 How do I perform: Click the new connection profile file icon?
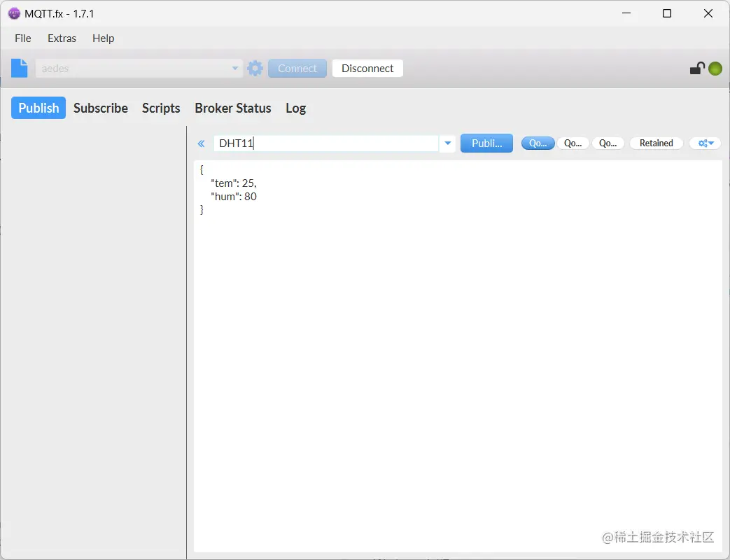[x=20, y=69]
